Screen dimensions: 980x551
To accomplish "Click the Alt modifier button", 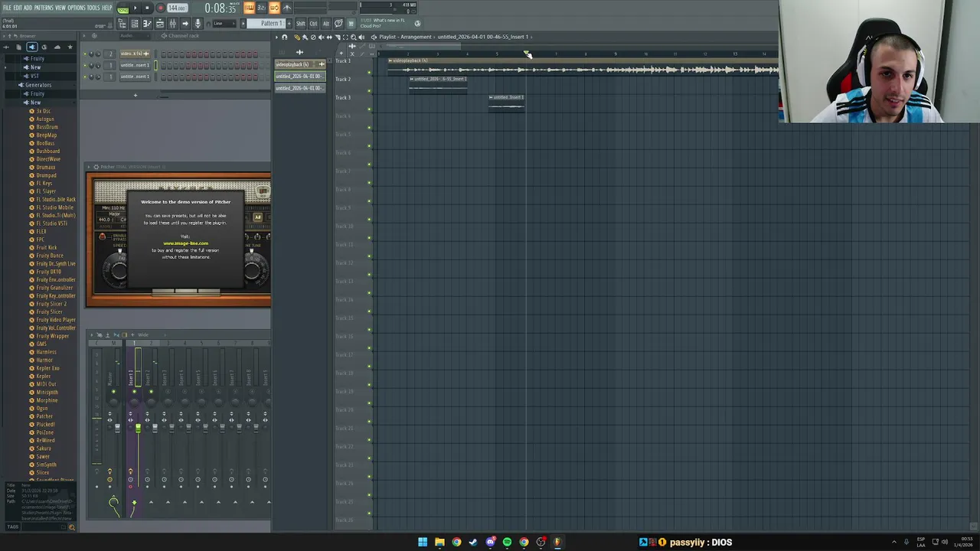I will [325, 24].
